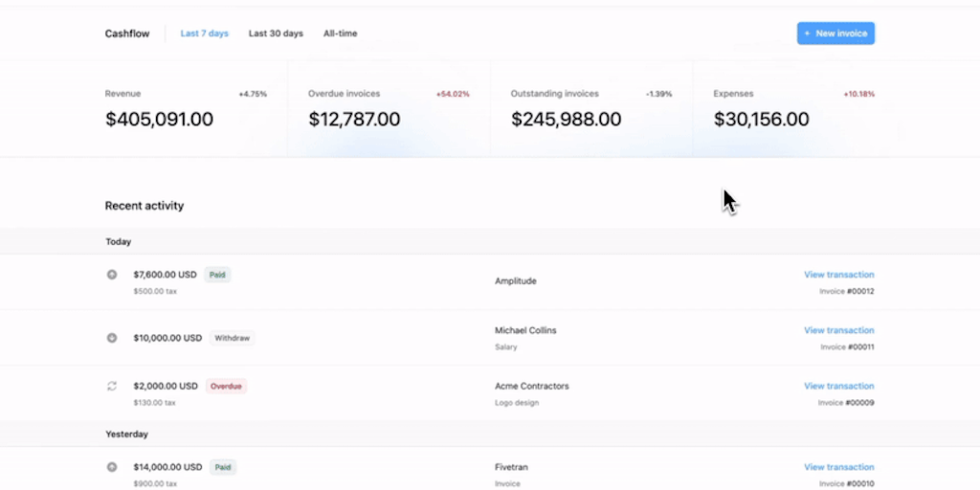Open View transaction for Amplitude

point(838,275)
